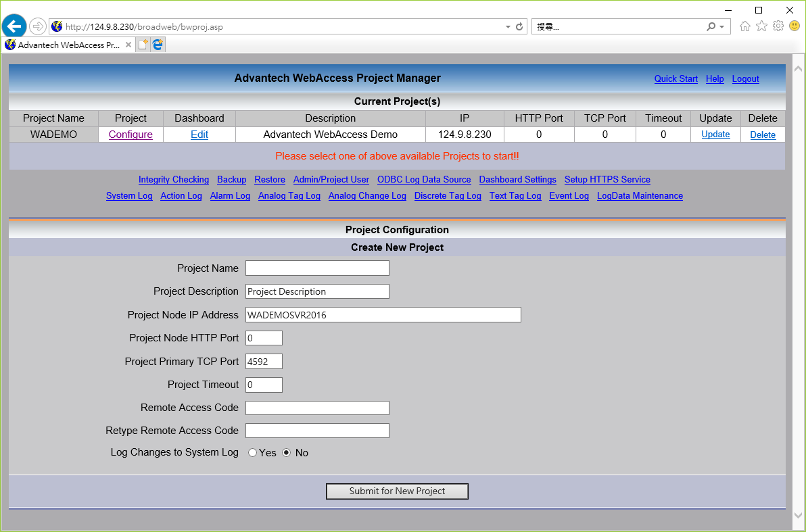Open browser Tools gear icon
806x532 pixels.
tap(778, 26)
